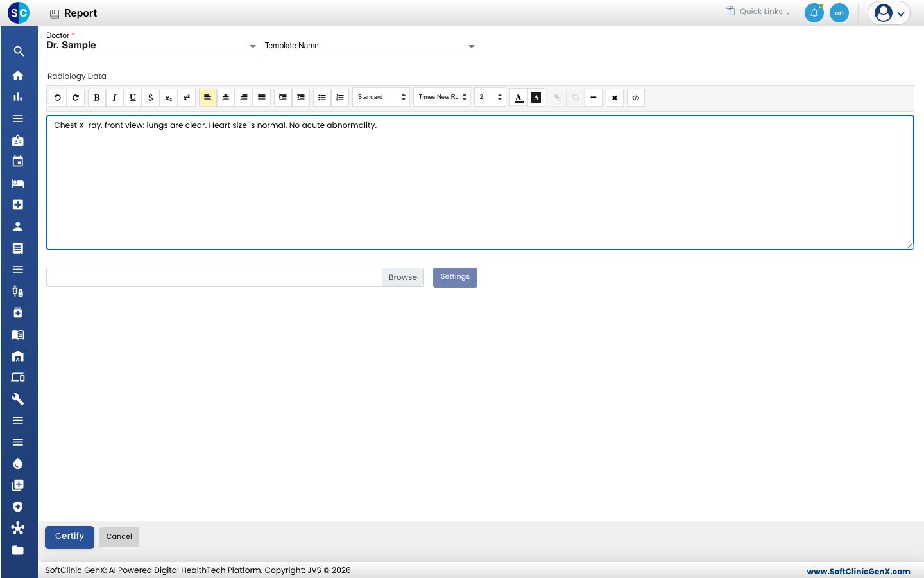Align text left
This screenshot has height=578, width=924.
[208, 98]
